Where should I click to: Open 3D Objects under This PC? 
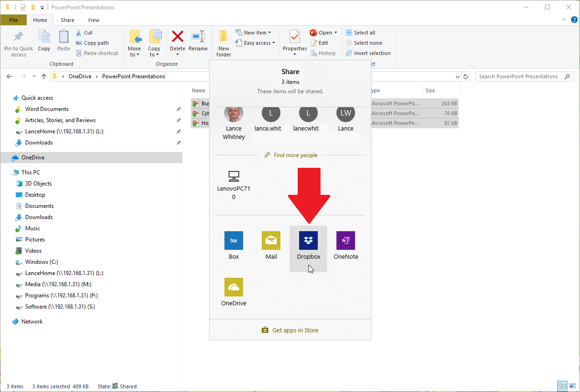click(x=38, y=184)
